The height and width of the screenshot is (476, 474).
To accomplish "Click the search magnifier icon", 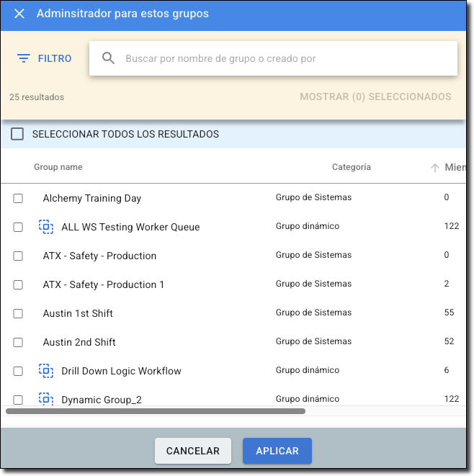I will pos(108,58).
